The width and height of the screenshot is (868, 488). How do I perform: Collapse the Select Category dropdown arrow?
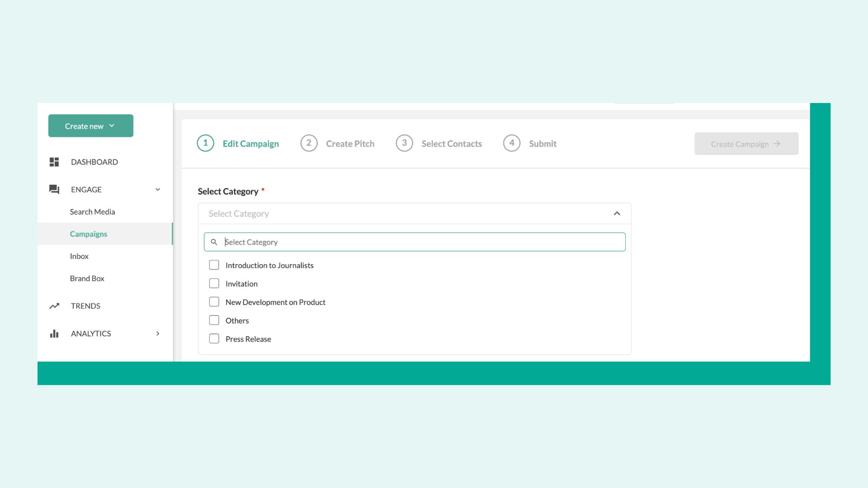617,213
